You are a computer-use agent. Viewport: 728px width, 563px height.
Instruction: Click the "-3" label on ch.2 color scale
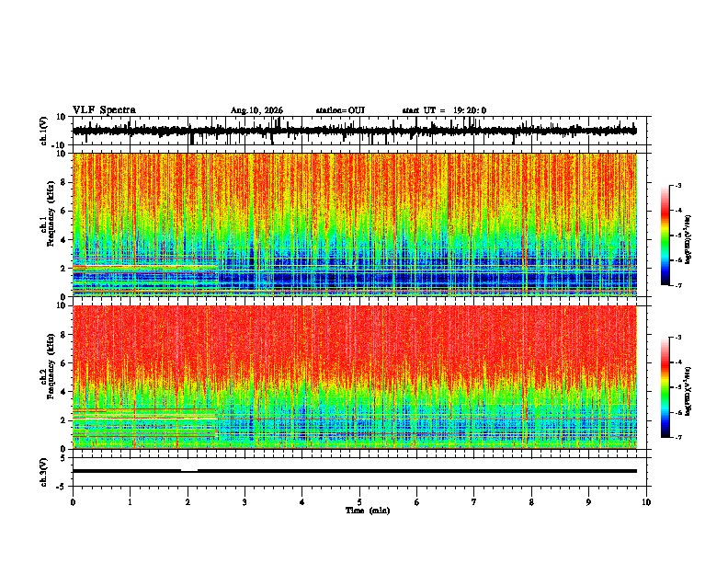pos(678,338)
